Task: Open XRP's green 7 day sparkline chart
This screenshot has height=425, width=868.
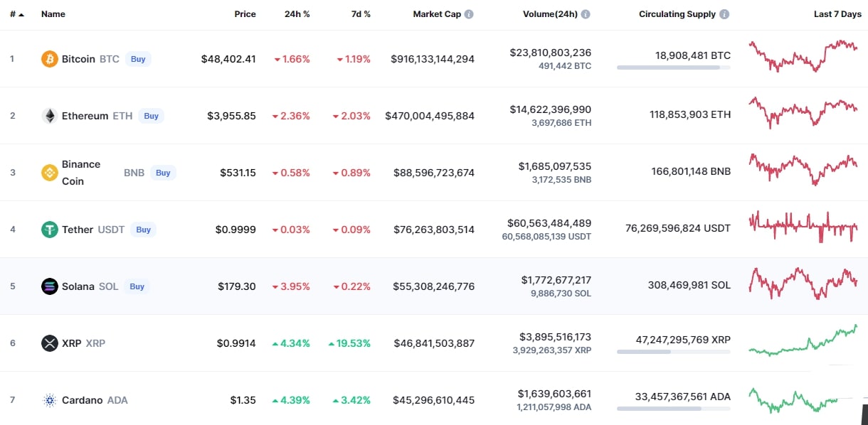Action: pos(803,340)
